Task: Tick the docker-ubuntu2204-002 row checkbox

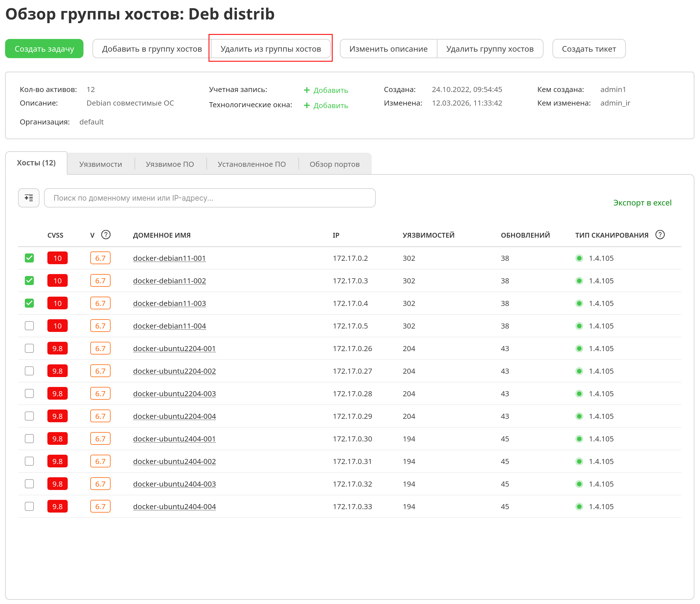Action: coord(29,371)
